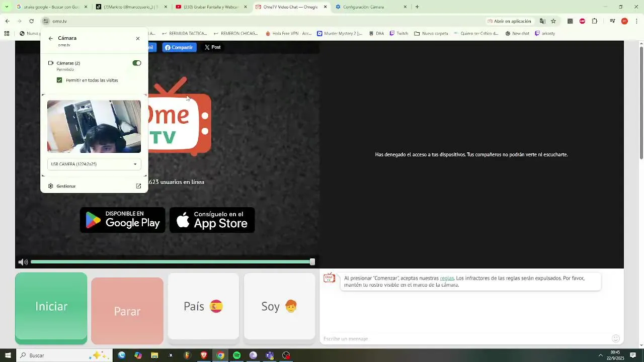Open the emoji picker in chat
The width and height of the screenshot is (644, 362).
616,338
